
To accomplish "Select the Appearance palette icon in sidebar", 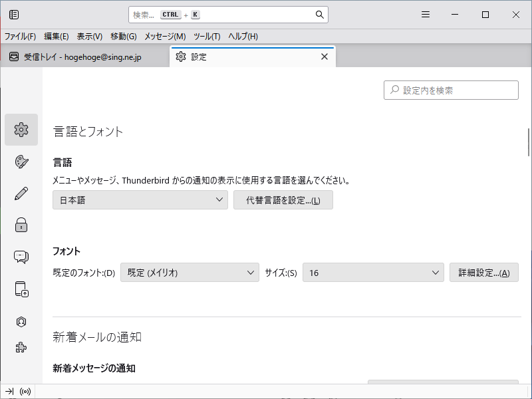I will click(x=21, y=161).
